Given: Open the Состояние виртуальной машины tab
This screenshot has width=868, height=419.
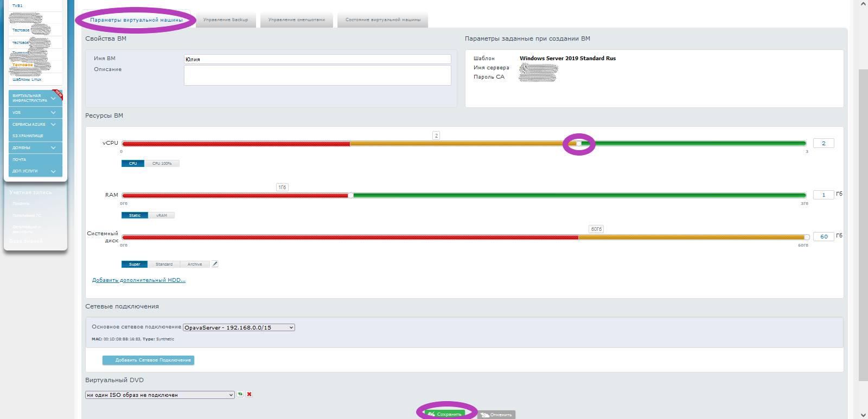Looking at the screenshot, I should point(382,20).
